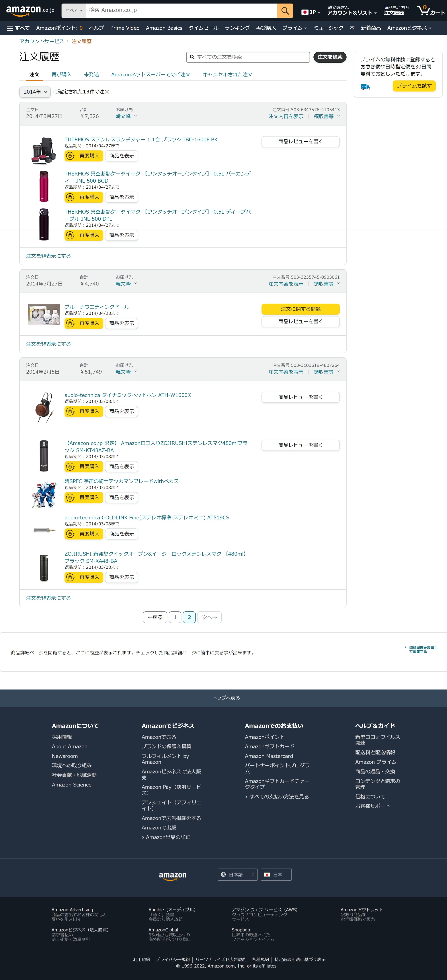Viewport: 447px width, 980px height.
Task: Click the すべての注文を検索 order search field
Action: tap(248, 57)
